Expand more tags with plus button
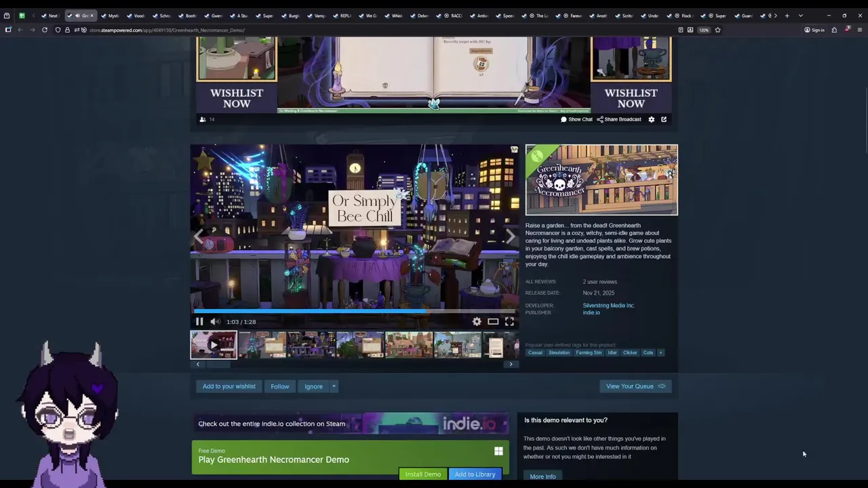Screen dimensions: 868x488 (660, 352)
